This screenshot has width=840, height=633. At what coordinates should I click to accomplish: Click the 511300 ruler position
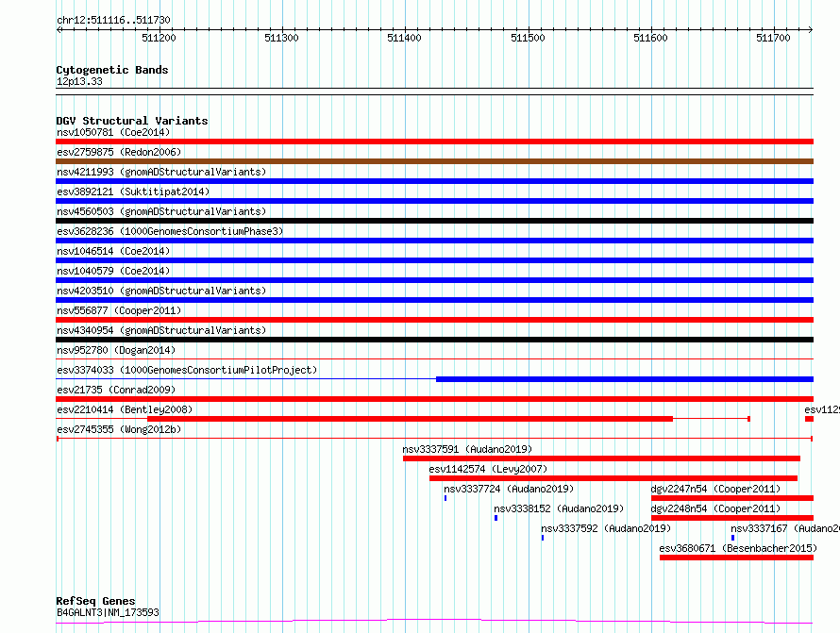pyautogui.click(x=281, y=38)
